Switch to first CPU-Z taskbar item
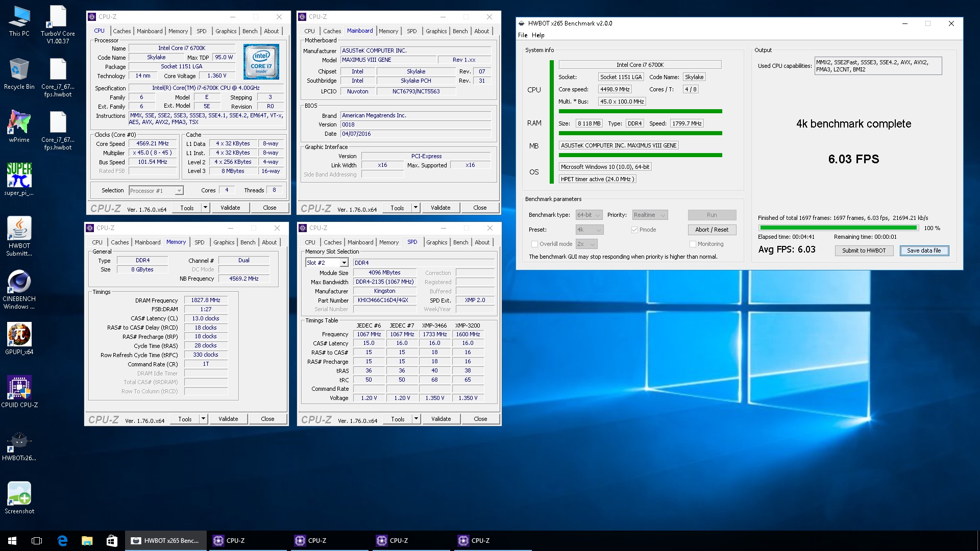The width and height of the screenshot is (980, 551). [x=248, y=541]
